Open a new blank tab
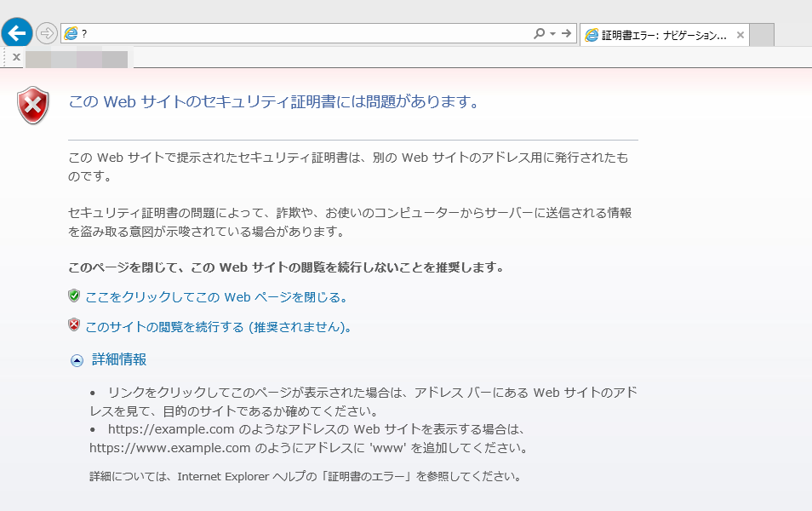Viewport: 812px width, 511px height. pyautogui.click(x=762, y=35)
